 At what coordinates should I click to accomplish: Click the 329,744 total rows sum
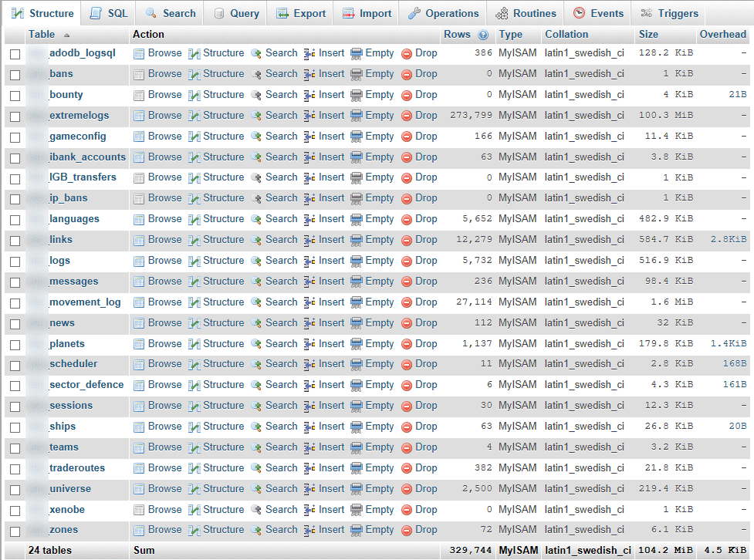[x=470, y=551]
